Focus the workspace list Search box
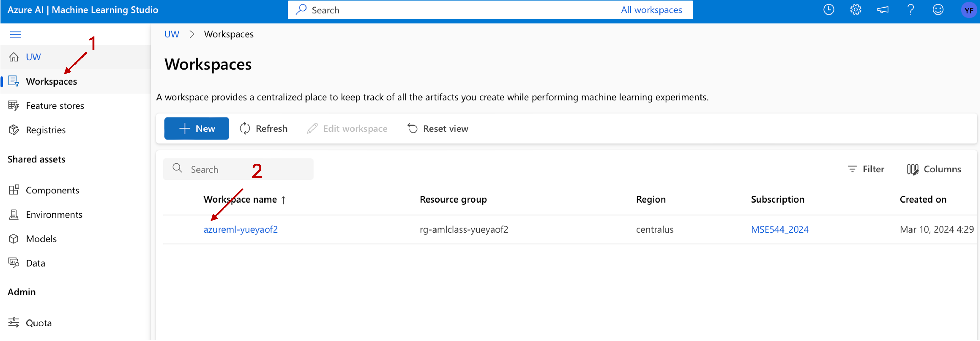 (x=238, y=169)
